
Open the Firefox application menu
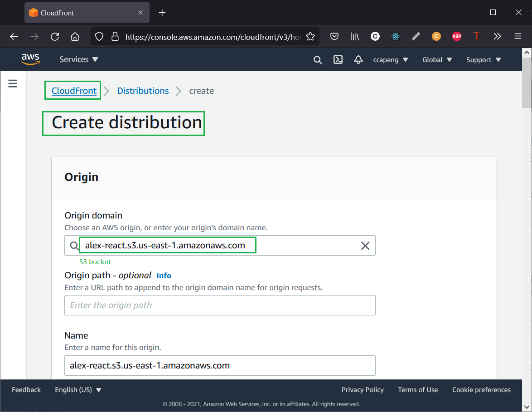click(x=518, y=36)
